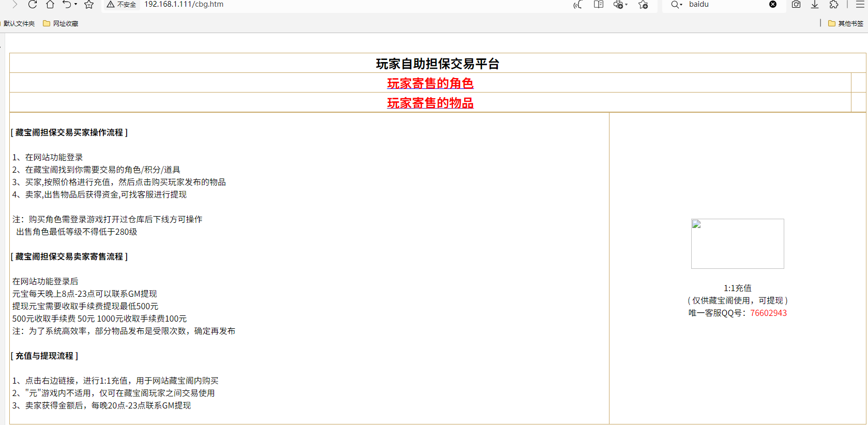Image resolution: width=868 pixels, height=425 pixels.
Task: Click the line 提现元宝需要收取手续费提现最低500元
Action: click(x=85, y=306)
